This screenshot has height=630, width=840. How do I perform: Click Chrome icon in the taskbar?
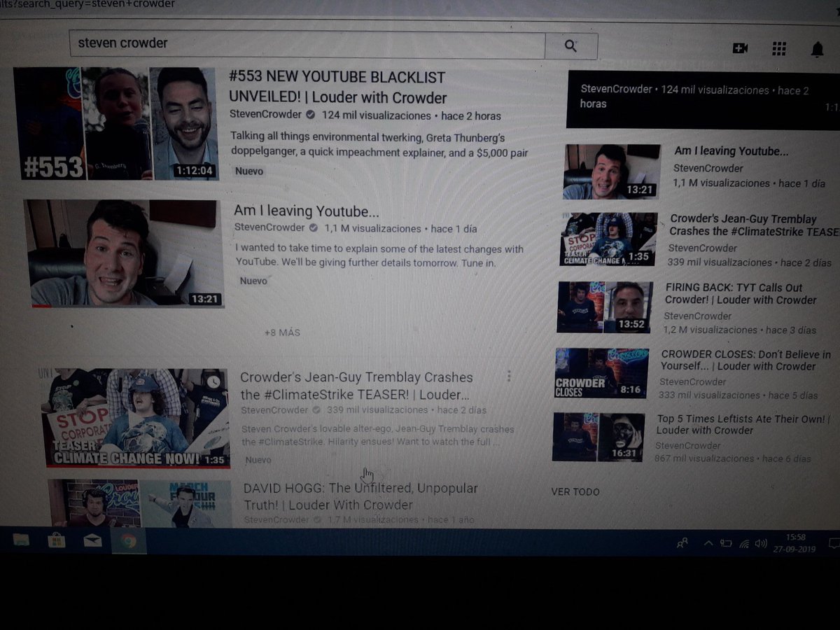tap(127, 540)
